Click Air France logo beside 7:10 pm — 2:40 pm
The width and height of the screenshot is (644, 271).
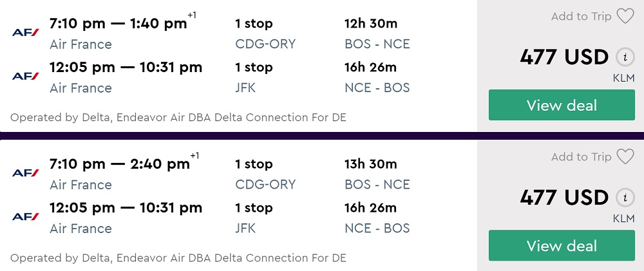[26, 173]
